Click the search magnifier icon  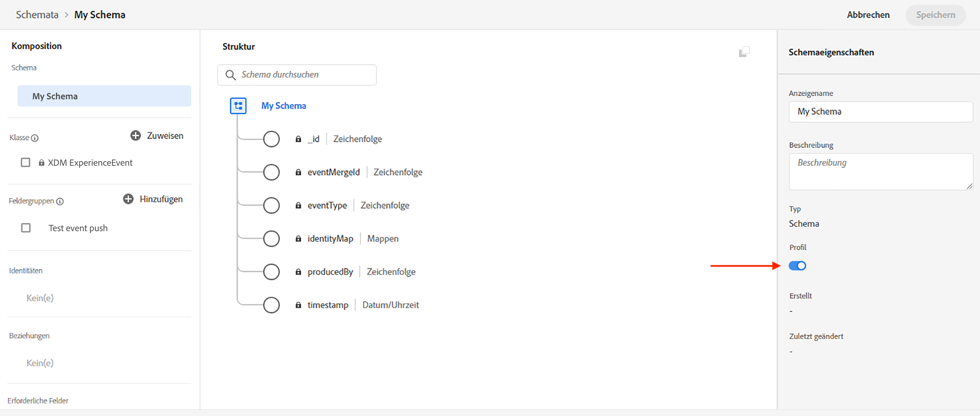click(x=230, y=75)
